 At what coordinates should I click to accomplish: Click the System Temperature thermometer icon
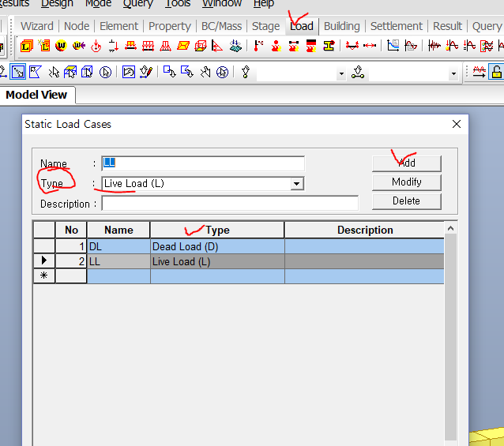pos(258,46)
